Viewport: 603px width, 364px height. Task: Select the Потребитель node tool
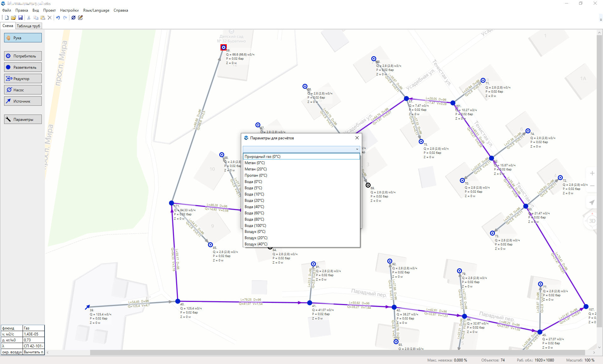click(x=23, y=56)
